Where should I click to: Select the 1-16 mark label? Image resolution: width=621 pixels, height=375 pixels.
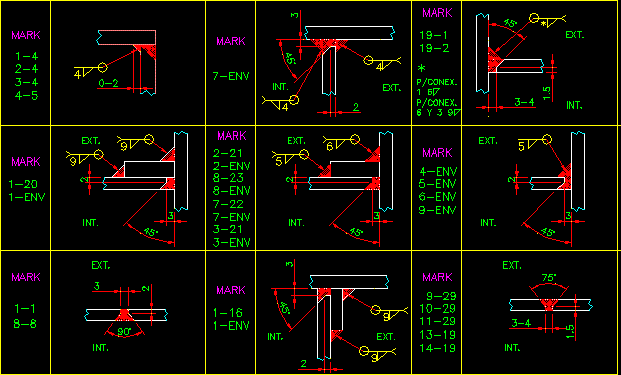point(228,313)
